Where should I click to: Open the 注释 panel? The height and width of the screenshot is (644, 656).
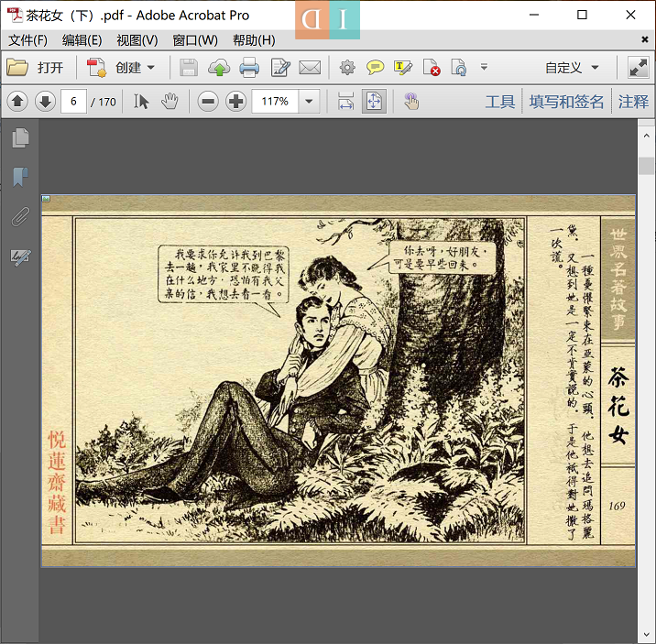633,102
